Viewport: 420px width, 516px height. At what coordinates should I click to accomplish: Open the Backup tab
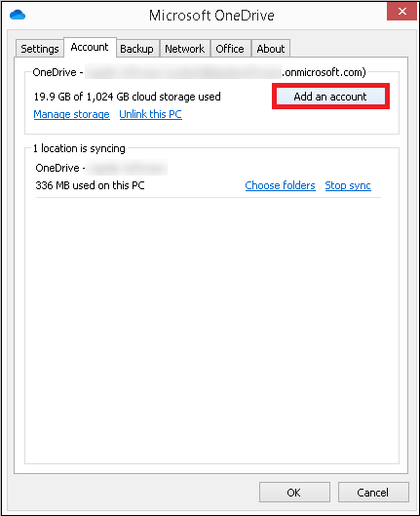coord(136,49)
